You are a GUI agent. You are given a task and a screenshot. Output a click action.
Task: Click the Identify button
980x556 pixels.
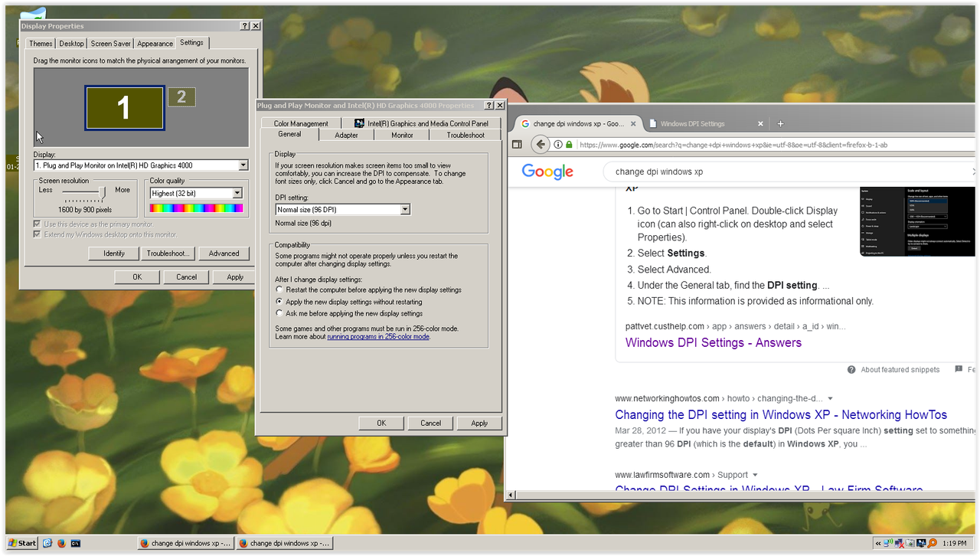(113, 253)
